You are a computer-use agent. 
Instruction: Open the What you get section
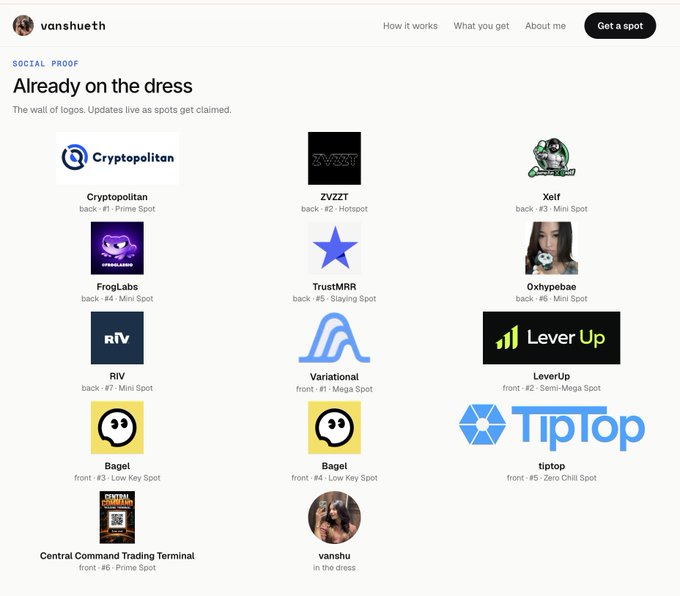click(x=481, y=26)
